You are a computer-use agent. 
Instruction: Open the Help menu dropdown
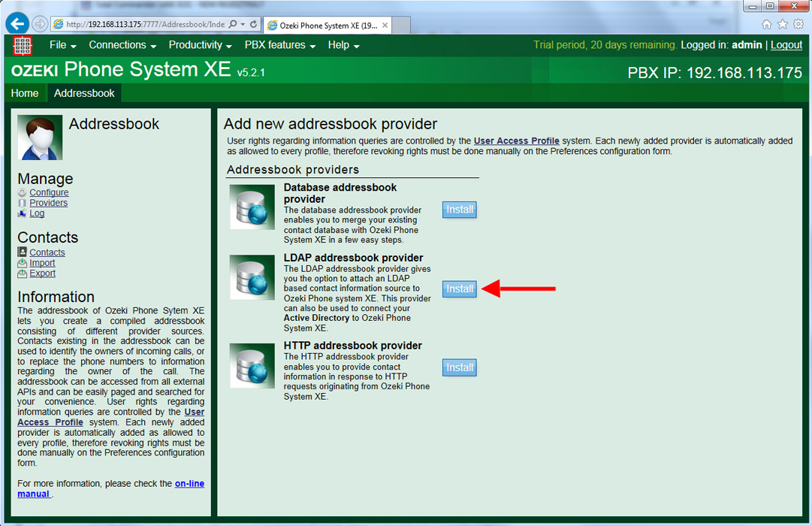click(343, 45)
